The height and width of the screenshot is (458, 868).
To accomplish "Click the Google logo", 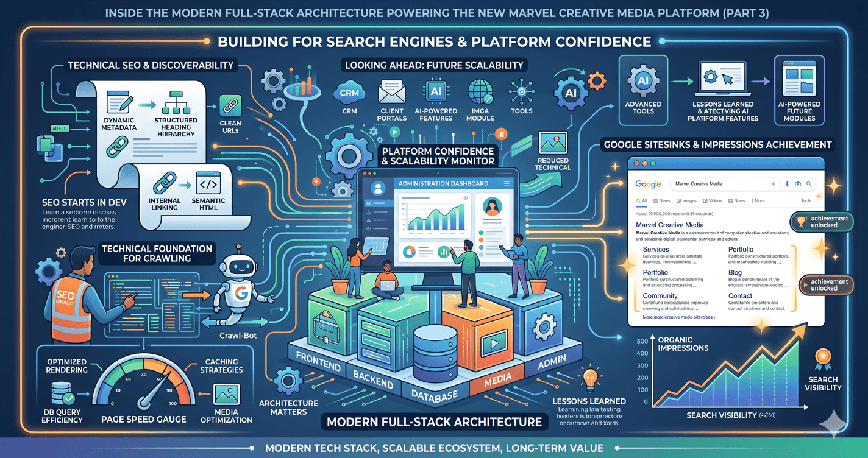I will pyautogui.click(x=648, y=184).
